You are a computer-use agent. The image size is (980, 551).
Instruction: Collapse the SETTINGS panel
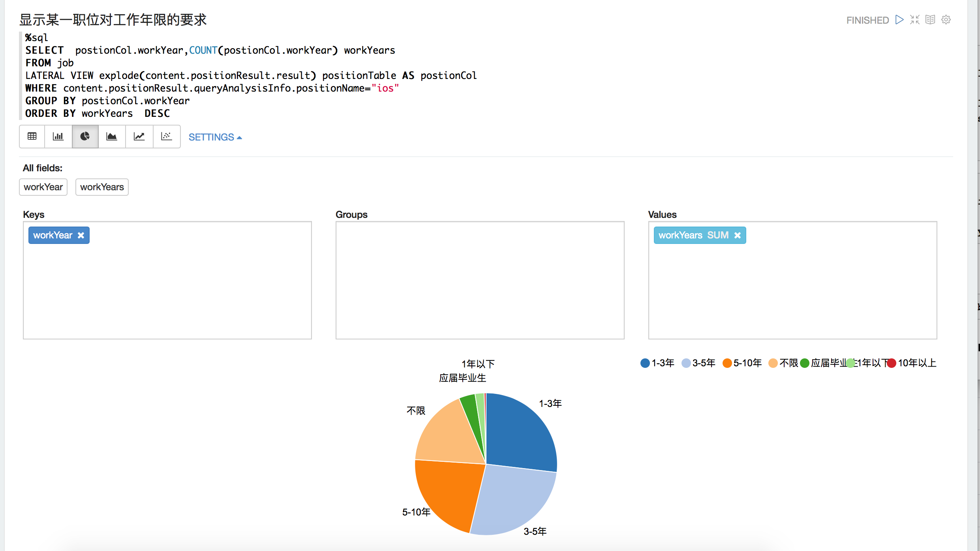[215, 137]
